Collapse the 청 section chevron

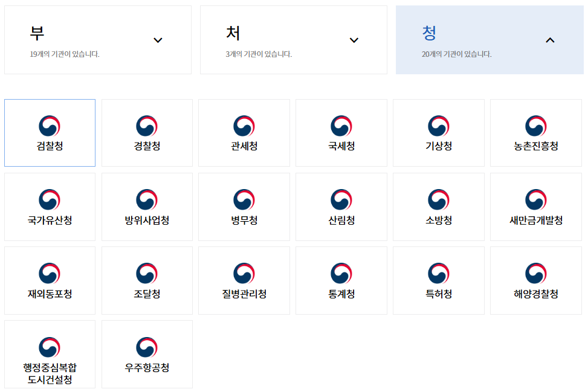point(551,40)
